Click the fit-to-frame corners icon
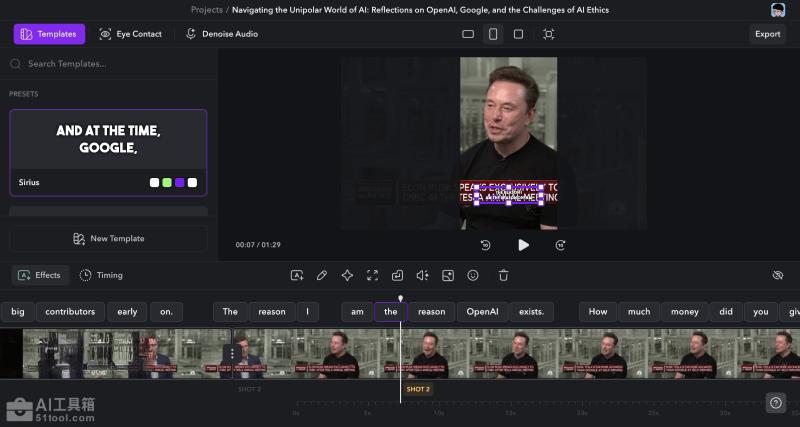This screenshot has height=427, width=800. tap(372, 275)
